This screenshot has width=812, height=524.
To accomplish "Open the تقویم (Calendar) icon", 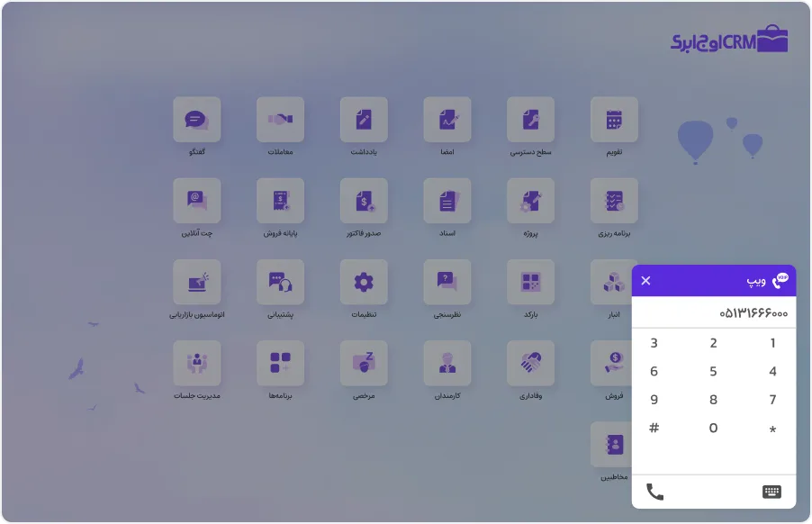I will click(614, 120).
